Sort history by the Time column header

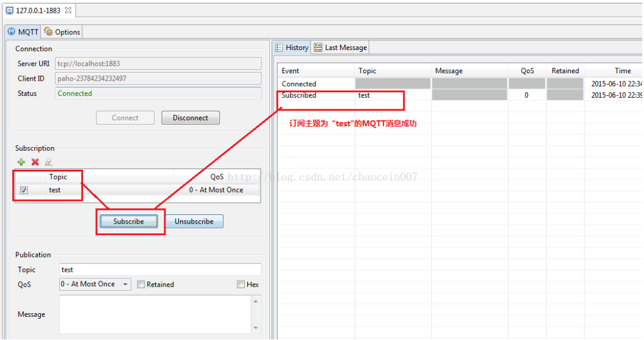(x=613, y=71)
